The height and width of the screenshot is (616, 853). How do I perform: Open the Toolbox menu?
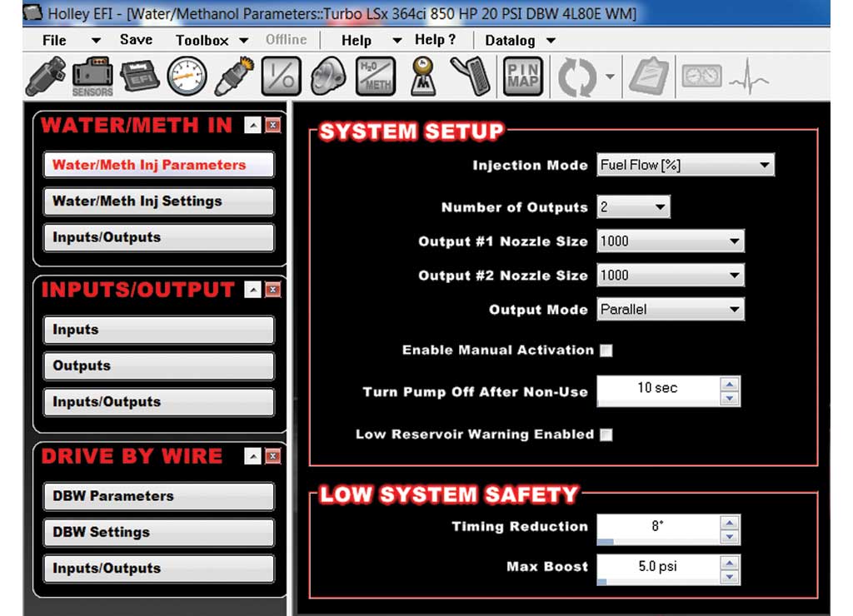coord(212,40)
